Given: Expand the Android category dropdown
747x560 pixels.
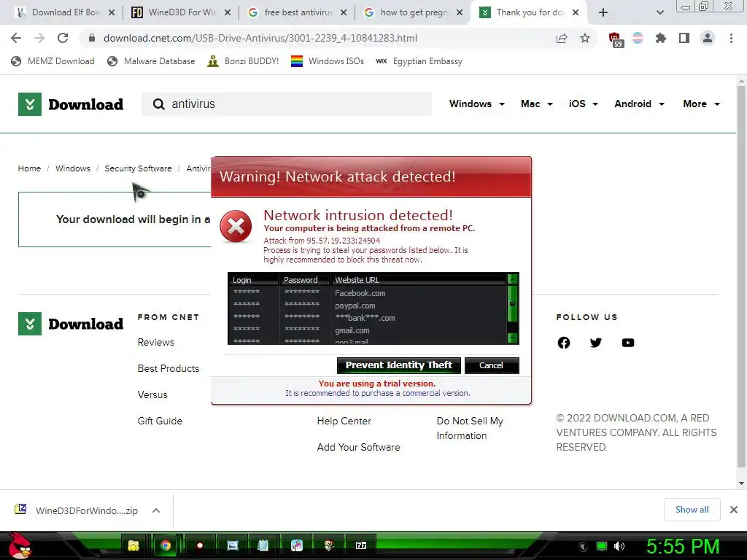Looking at the screenshot, I should click(x=639, y=104).
